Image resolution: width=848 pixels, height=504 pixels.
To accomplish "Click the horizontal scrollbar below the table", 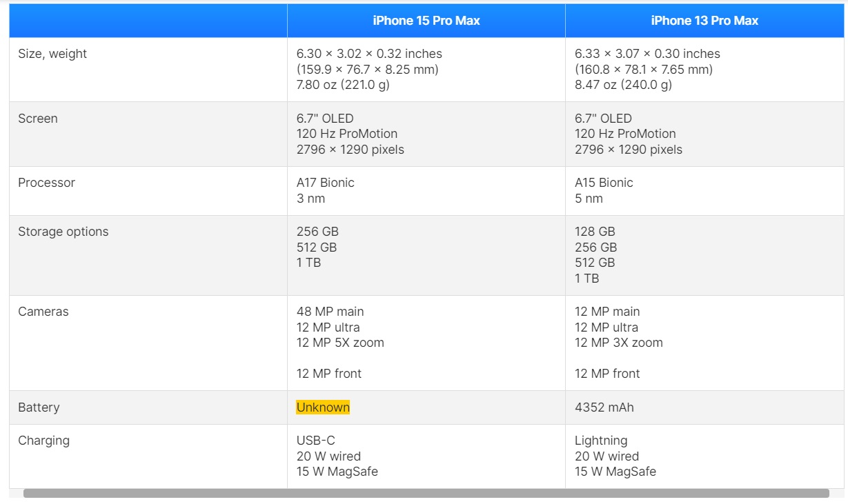I will 426,493.
